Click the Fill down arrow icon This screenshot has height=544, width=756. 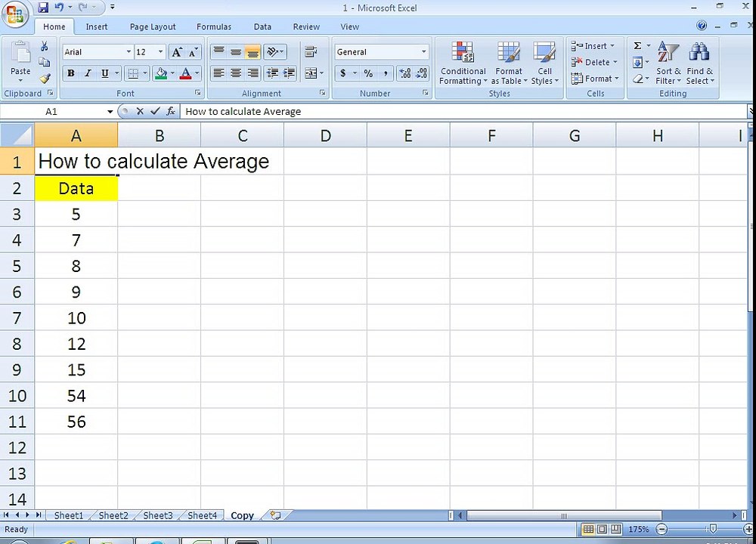pyautogui.click(x=637, y=62)
